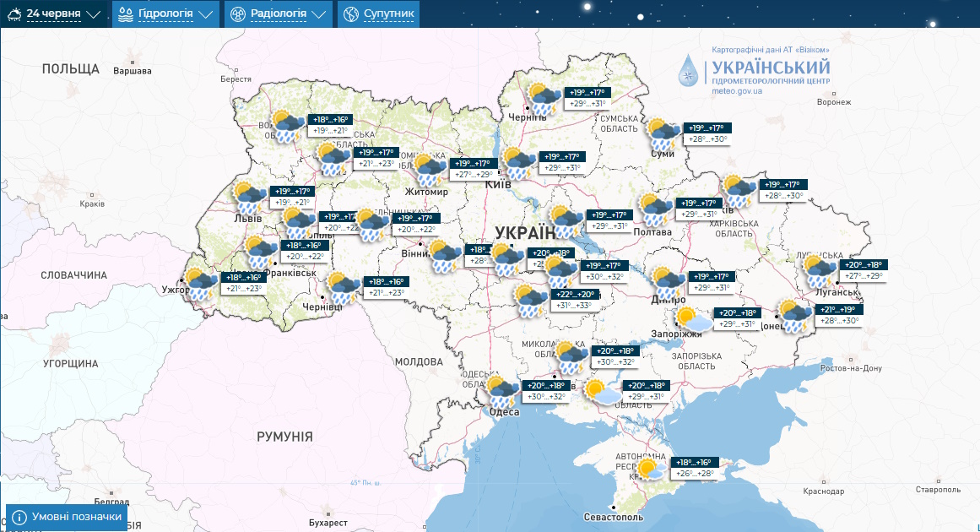Click the sunny weather icon over Crimea
Screen dimensions: 980x532
coord(650,469)
